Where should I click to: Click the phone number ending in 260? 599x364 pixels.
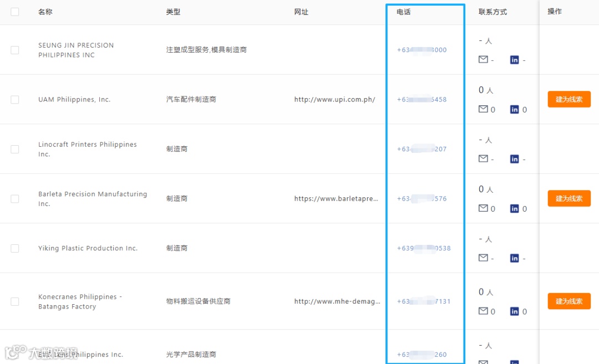pyautogui.click(x=422, y=355)
